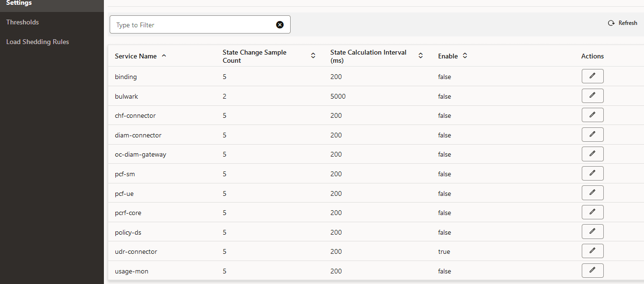Viewport: 644px width, 284px height.
Task: Open Load Shedding Rules
Action: click(37, 42)
